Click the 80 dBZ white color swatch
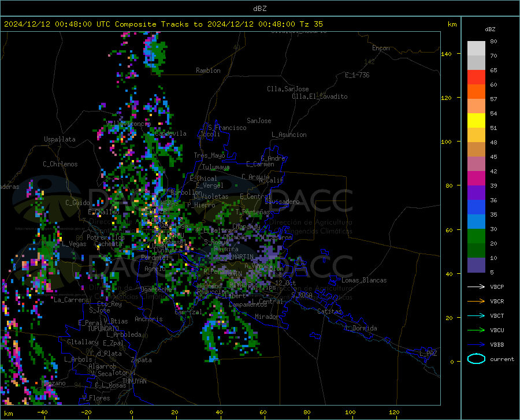 click(x=476, y=48)
